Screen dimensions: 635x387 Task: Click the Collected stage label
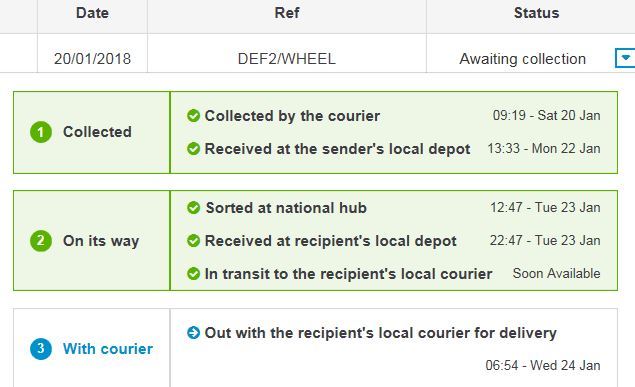[x=97, y=132]
